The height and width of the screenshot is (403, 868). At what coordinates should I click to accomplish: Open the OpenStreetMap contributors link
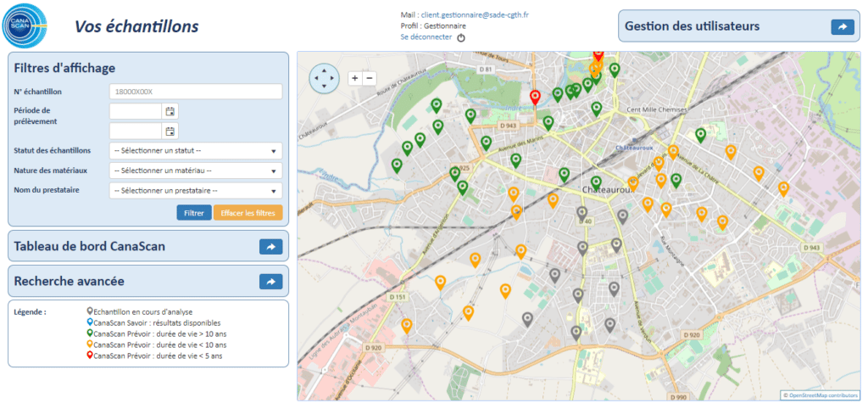click(823, 395)
